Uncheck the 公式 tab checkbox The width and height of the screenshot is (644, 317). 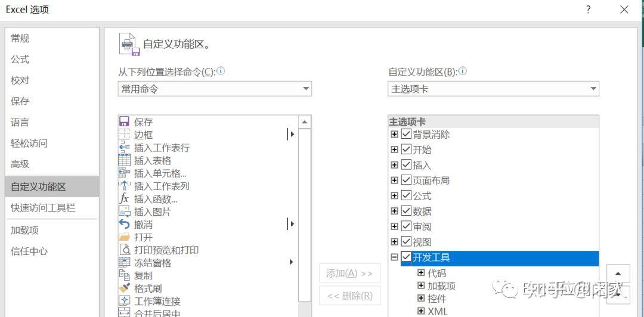406,195
